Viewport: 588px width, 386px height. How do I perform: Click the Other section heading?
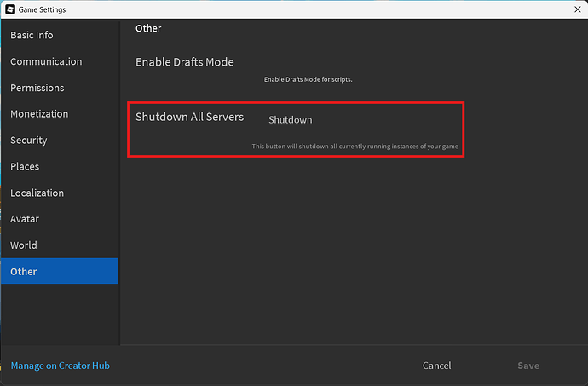pos(148,28)
